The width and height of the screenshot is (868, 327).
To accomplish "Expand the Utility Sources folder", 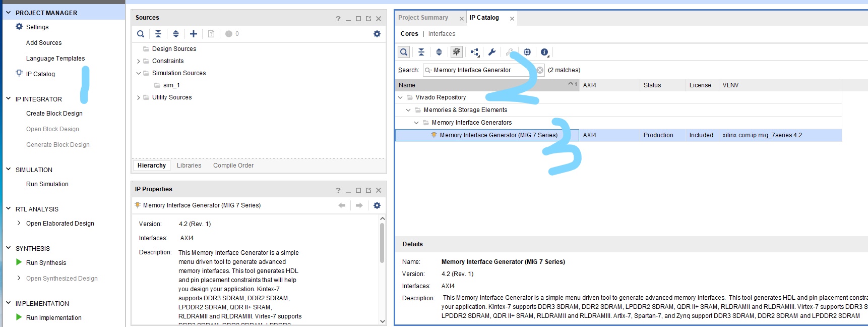I will coord(139,97).
